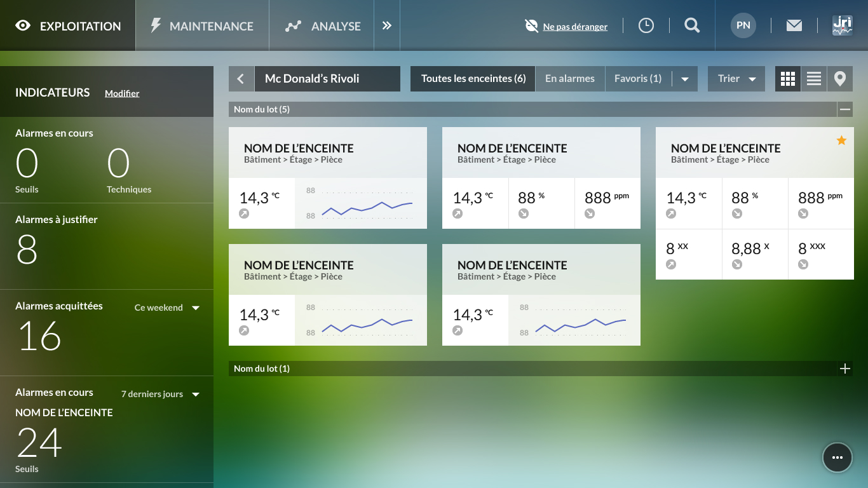Open the dropdown arrow beside Favoris
Viewport: 868px width, 488px height.
[x=684, y=79]
